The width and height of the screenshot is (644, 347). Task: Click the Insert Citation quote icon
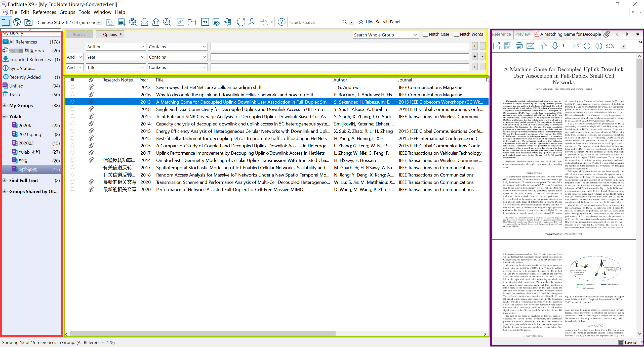205,22
